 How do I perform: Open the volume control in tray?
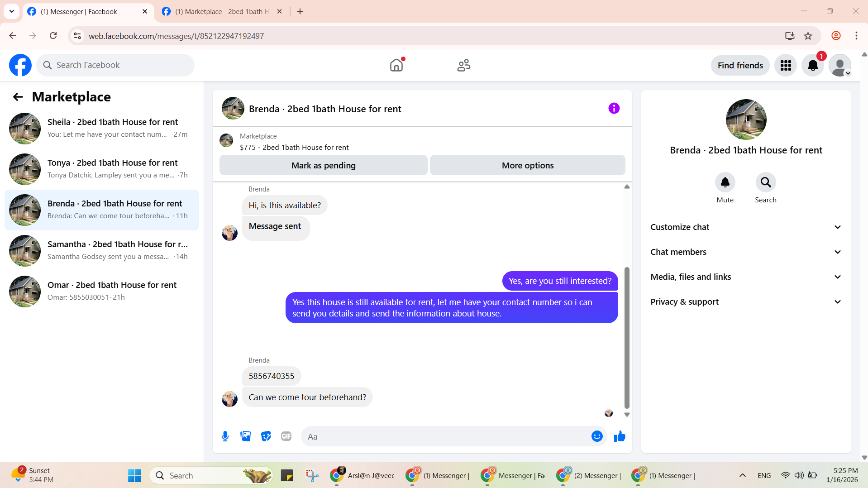(x=799, y=475)
